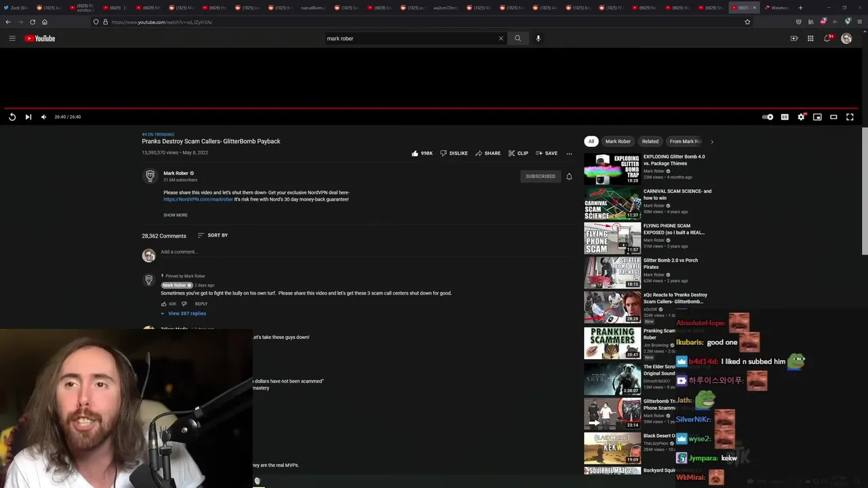The height and width of the screenshot is (488, 868).
Task: Open YouTube notifications bell in header
Action: click(827, 39)
